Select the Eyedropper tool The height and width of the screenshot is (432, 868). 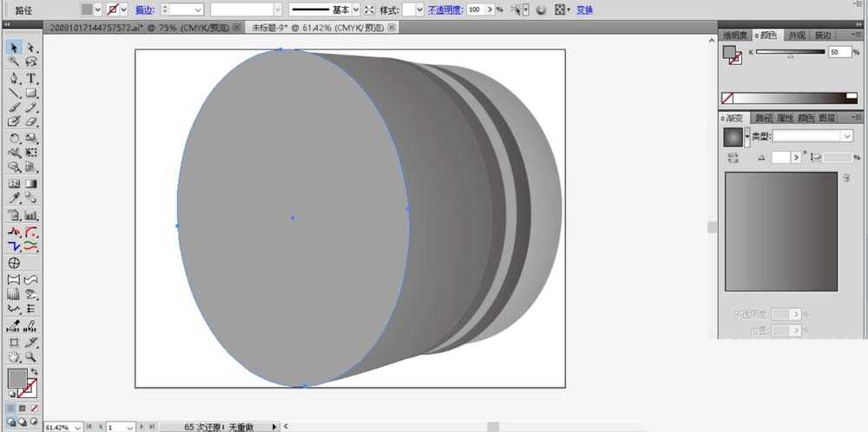pyautogui.click(x=14, y=198)
